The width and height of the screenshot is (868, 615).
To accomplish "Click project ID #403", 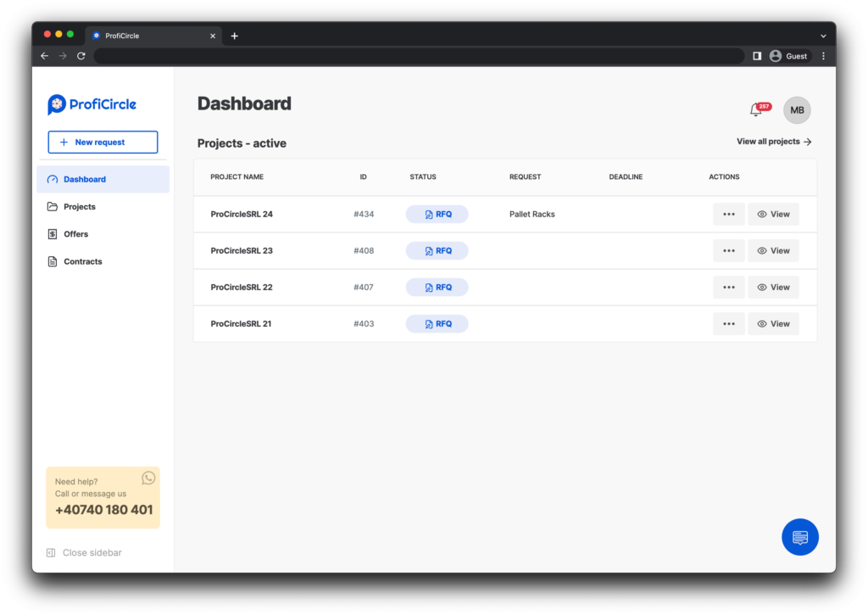I will (364, 324).
